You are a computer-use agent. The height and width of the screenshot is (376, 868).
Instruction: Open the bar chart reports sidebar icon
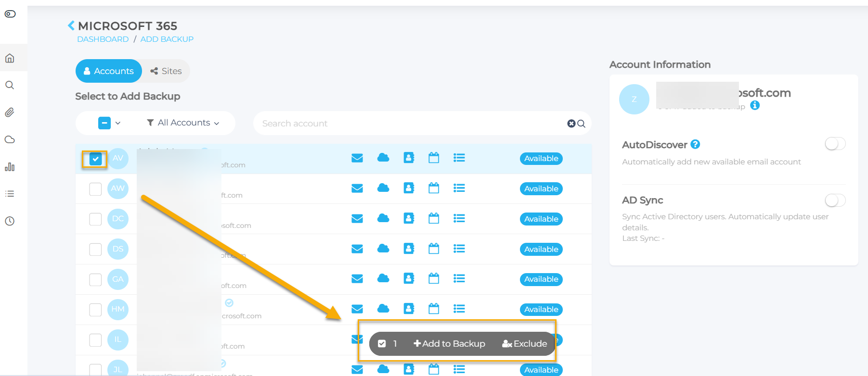pyautogui.click(x=10, y=167)
